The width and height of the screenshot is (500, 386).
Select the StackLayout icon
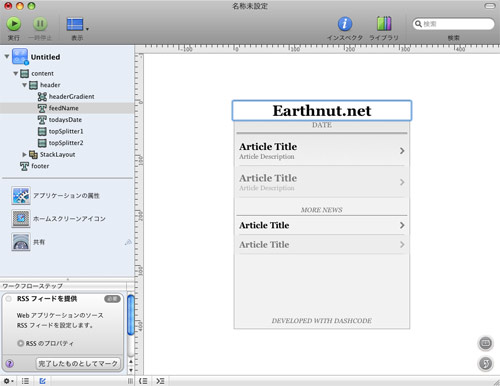[x=33, y=155]
